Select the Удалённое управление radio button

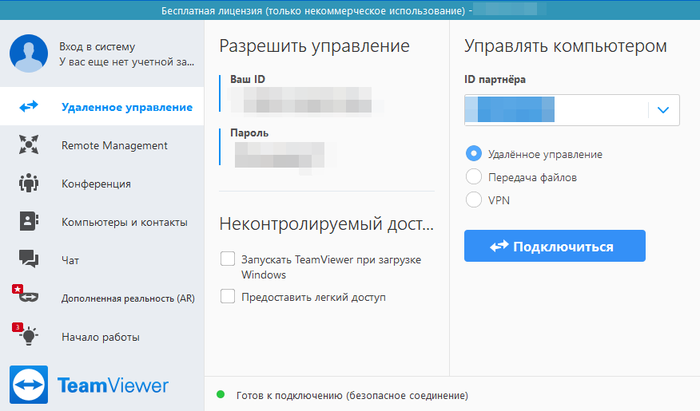pyautogui.click(x=474, y=154)
